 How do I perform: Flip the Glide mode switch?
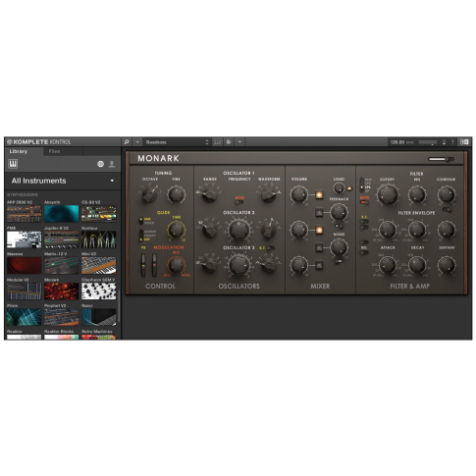pyautogui.click(x=140, y=236)
